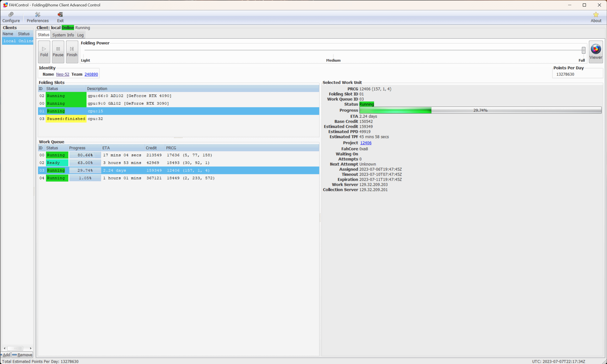This screenshot has height=364, width=607.
Task: Click the Fold play button
Action: tap(44, 52)
